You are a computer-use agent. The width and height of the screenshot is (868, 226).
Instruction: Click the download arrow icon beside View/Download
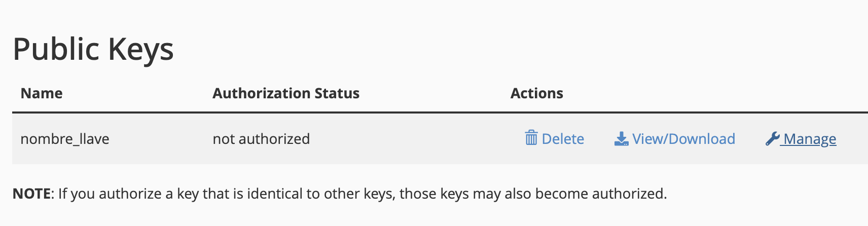[x=621, y=139]
